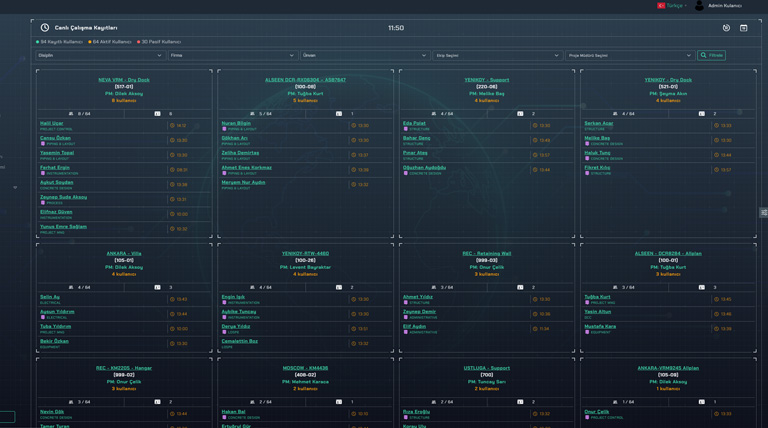Open the Disiplin dropdown
This screenshot has width=768, height=428.
100,56
